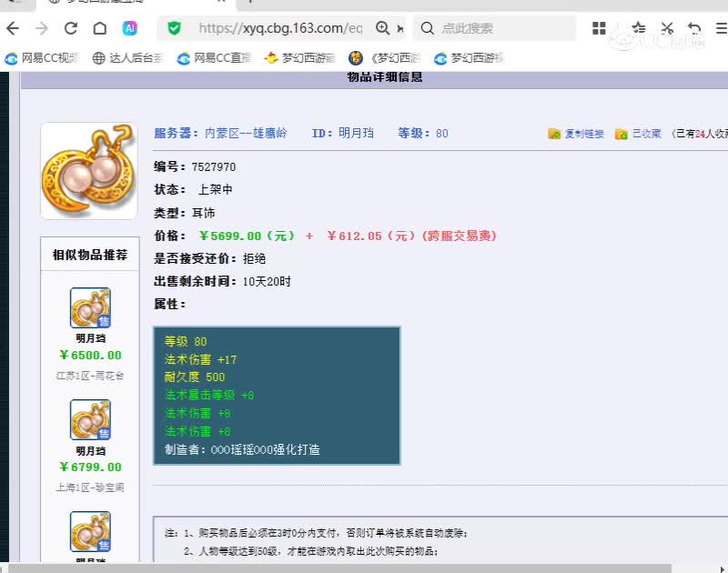Reload the page with the refresh icon
The width and height of the screenshot is (728, 573).
point(71,29)
